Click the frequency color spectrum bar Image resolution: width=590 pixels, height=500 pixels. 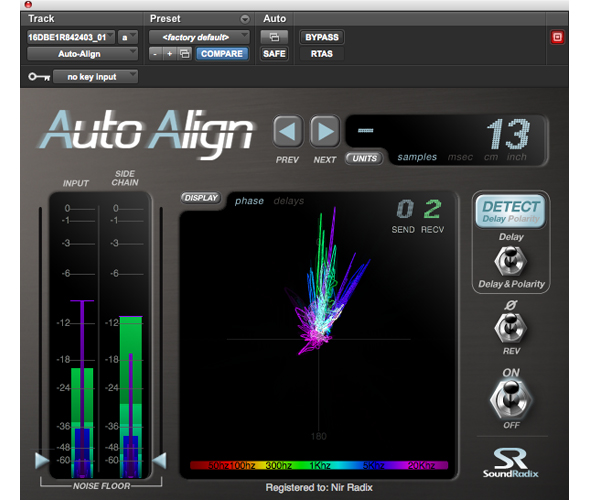click(x=319, y=465)
